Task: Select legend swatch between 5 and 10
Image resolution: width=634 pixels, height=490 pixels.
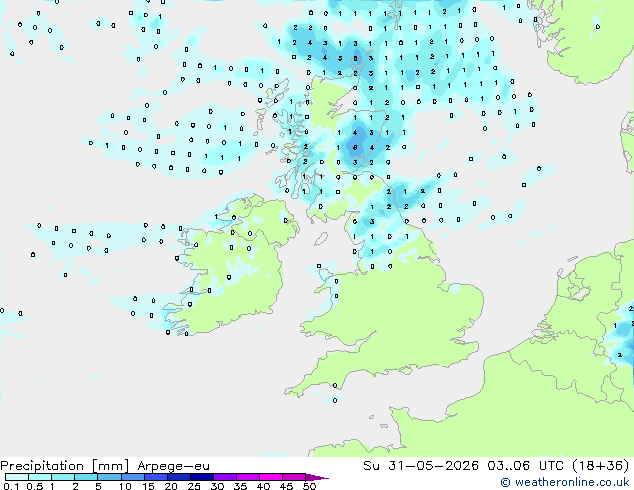Action: click(x=110, y=477)
